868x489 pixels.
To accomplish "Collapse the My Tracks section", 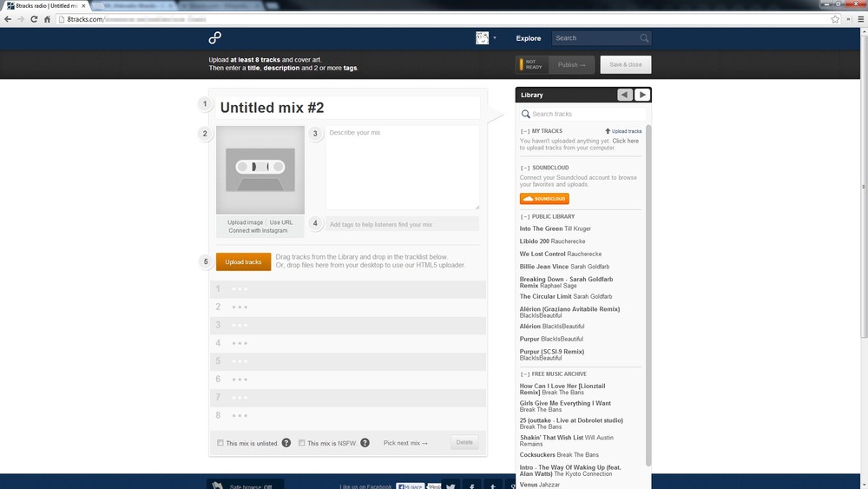I will click(x=525, y=131).
